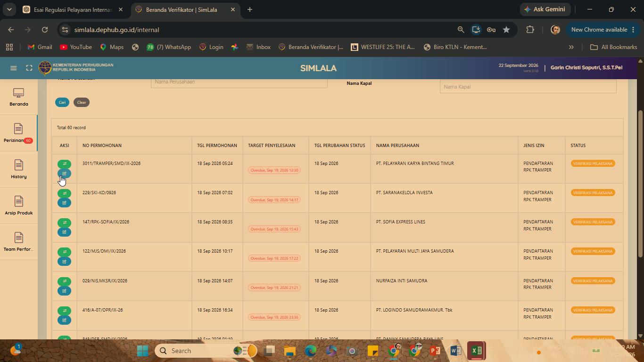
Task: Open the Chrome Extensions puzzle icon
Action: coord(530,30)
